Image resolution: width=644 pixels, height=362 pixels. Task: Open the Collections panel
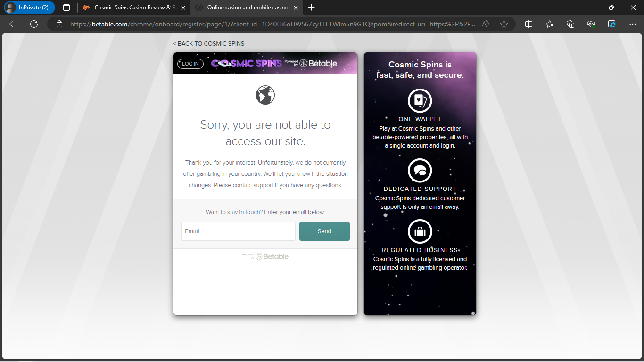click(x=570, y=24)
